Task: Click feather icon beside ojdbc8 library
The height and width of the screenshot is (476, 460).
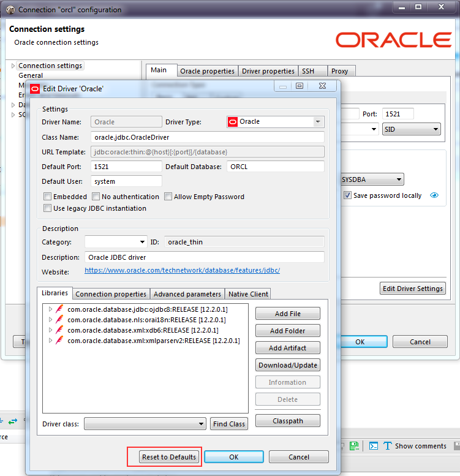Action: [59, 309]
